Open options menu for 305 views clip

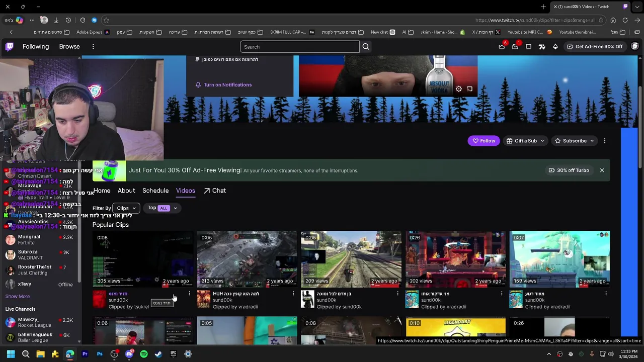pyautogui.click(x=189, y=294)
